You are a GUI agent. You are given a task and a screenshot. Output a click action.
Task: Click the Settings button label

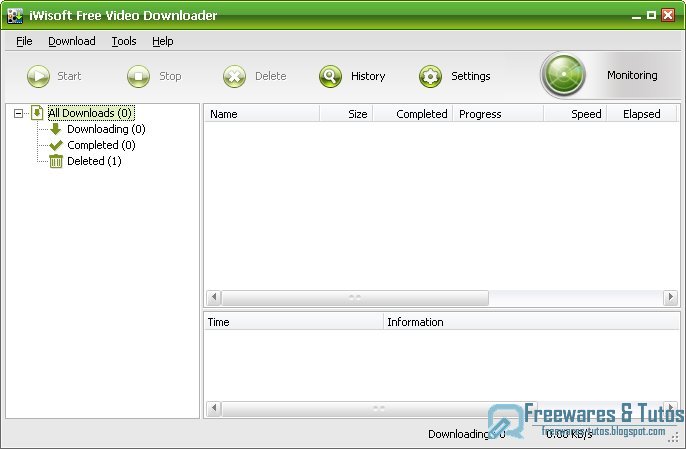pos(471,76)
